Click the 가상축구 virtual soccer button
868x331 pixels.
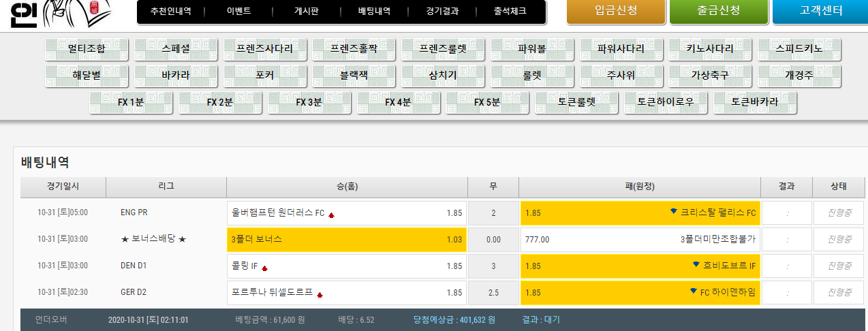(711, 76)
